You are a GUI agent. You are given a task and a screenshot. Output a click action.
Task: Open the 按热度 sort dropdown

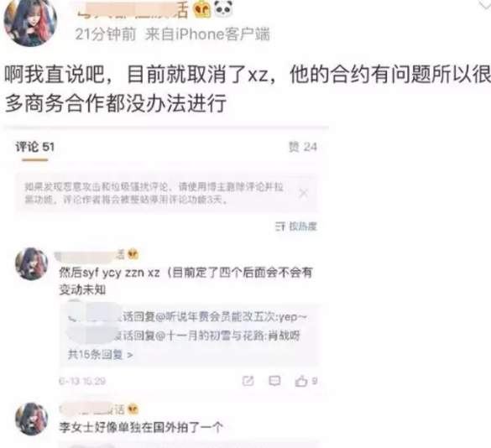pyautogui.click(x=302, y=227)
